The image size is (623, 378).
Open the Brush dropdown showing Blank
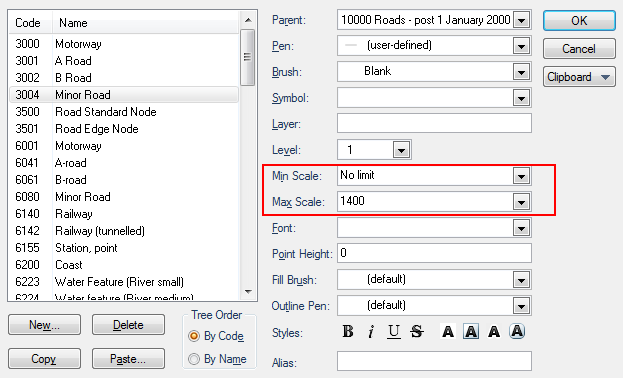pyautogui.click(x=521, y=72)
